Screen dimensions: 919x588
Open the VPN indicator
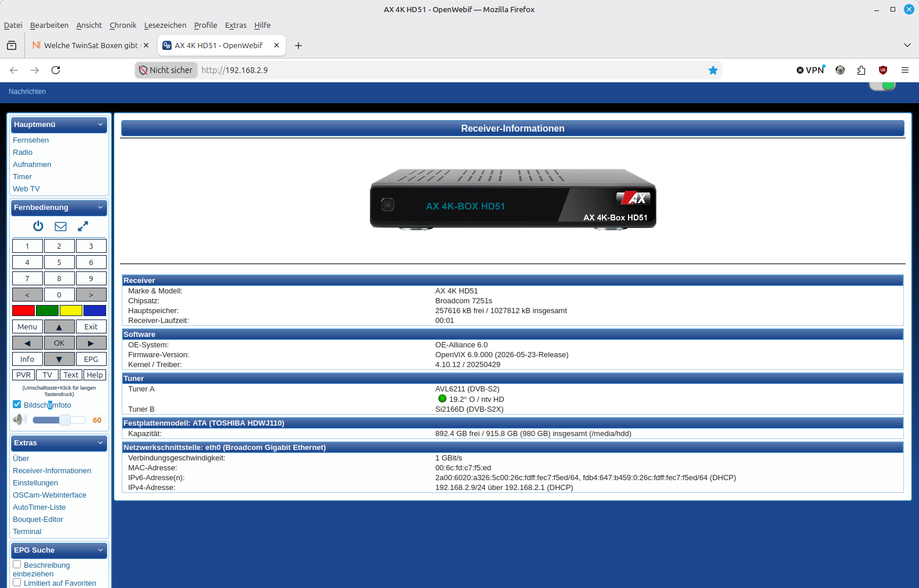[811, 70]
